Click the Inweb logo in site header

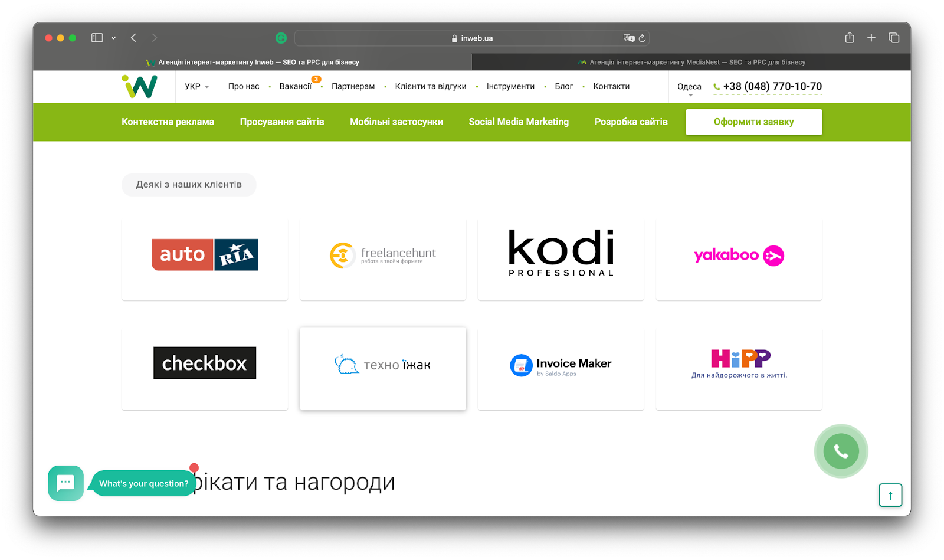pos(139,86)
